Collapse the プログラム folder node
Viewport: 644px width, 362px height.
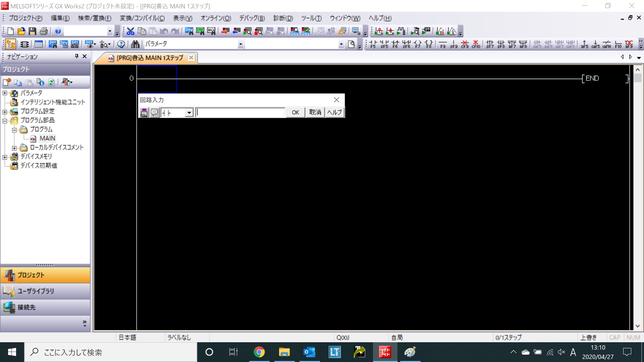click(x=14, y=129)
